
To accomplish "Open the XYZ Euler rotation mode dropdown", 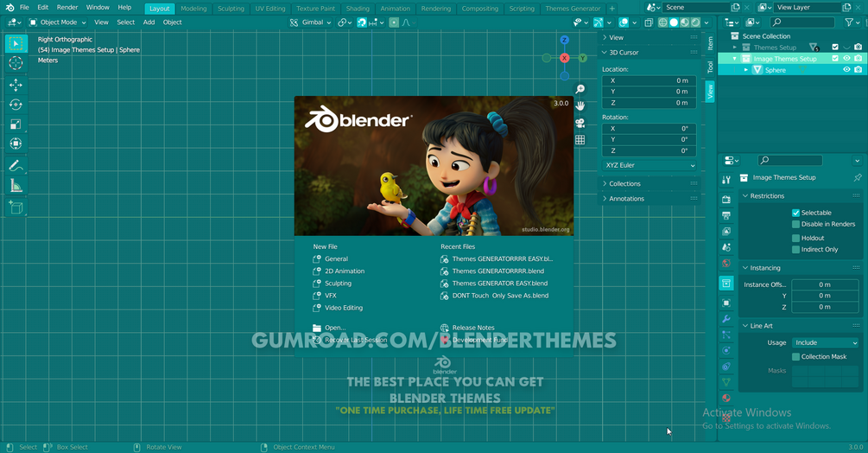I will pos(649,165).
